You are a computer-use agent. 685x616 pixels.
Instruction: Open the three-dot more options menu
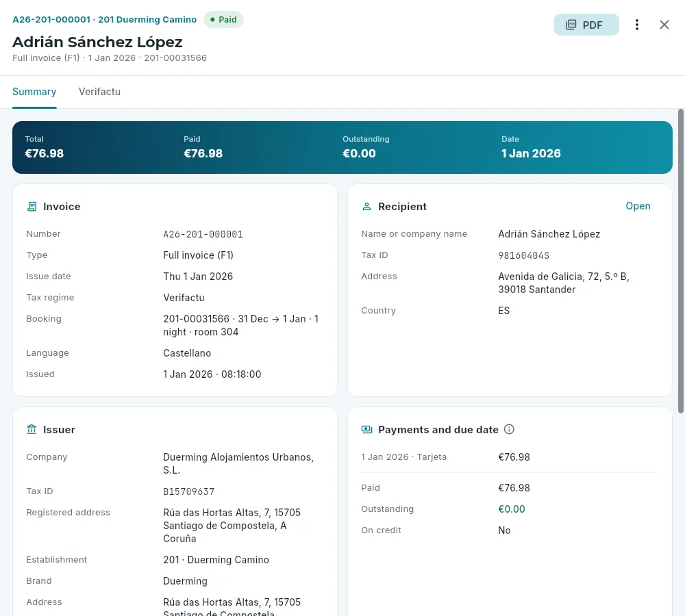tap(637, 25)
